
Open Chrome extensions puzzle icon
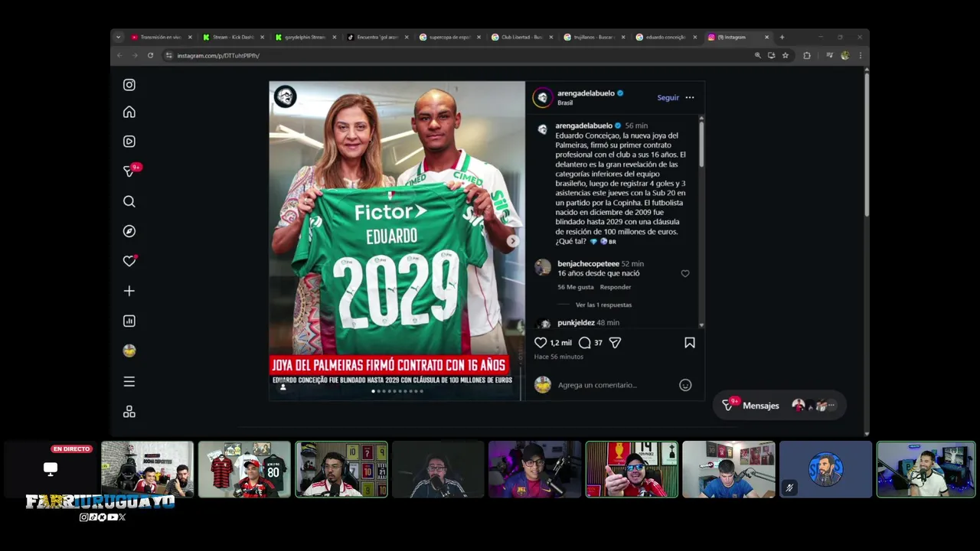click(x=807, y=55)
